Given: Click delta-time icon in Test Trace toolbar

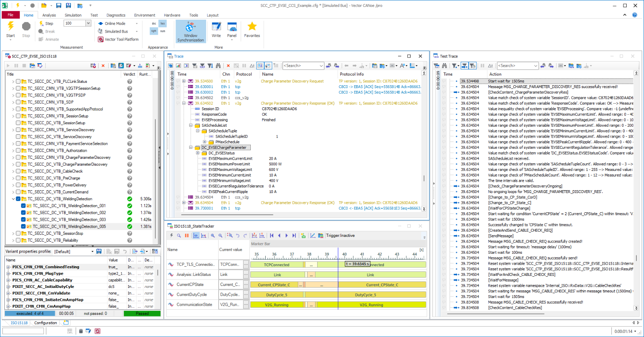Looking at the screenshot, I should coord(490,66).
